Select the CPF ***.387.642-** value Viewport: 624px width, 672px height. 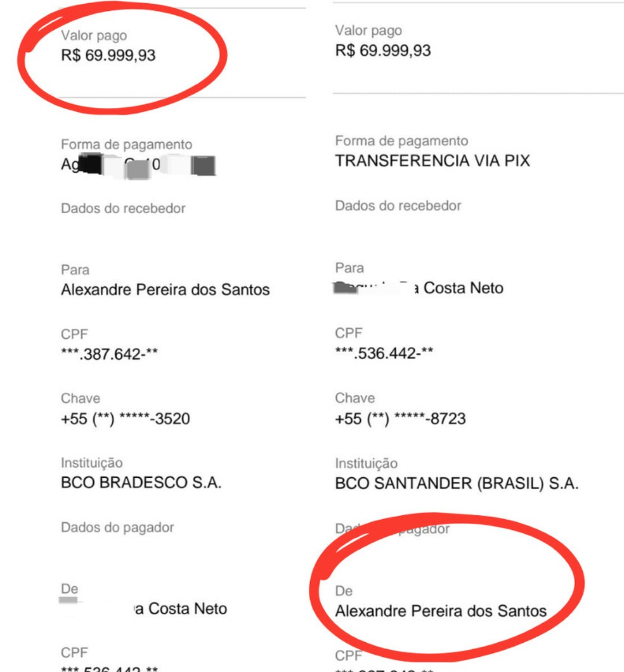coord(109,355)
